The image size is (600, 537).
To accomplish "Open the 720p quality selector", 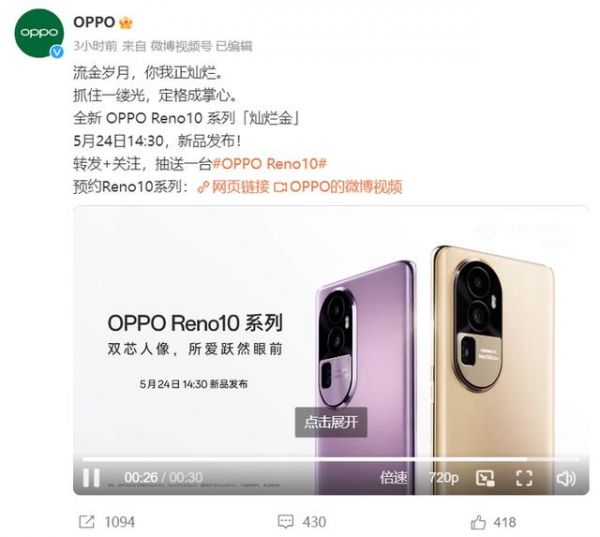I will tap(443, 478).
